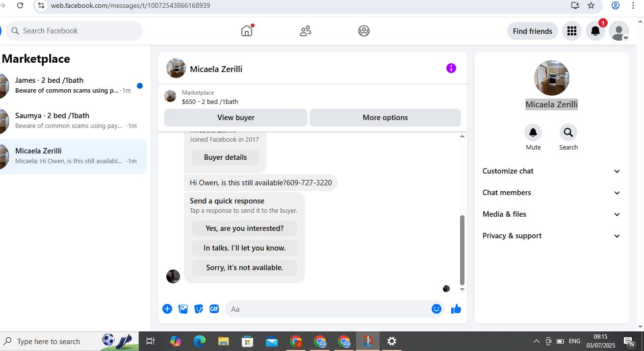Open the GIF picker icon

click(214, 309)
